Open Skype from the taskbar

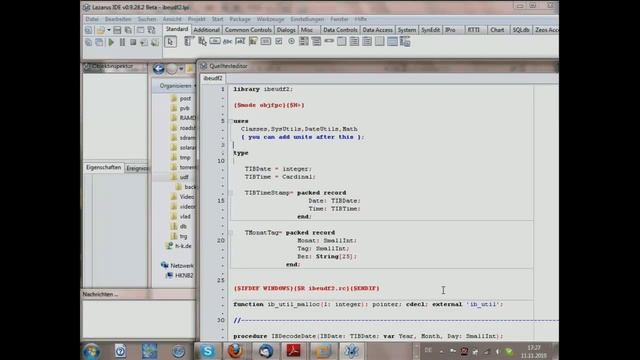pos(207,351)
